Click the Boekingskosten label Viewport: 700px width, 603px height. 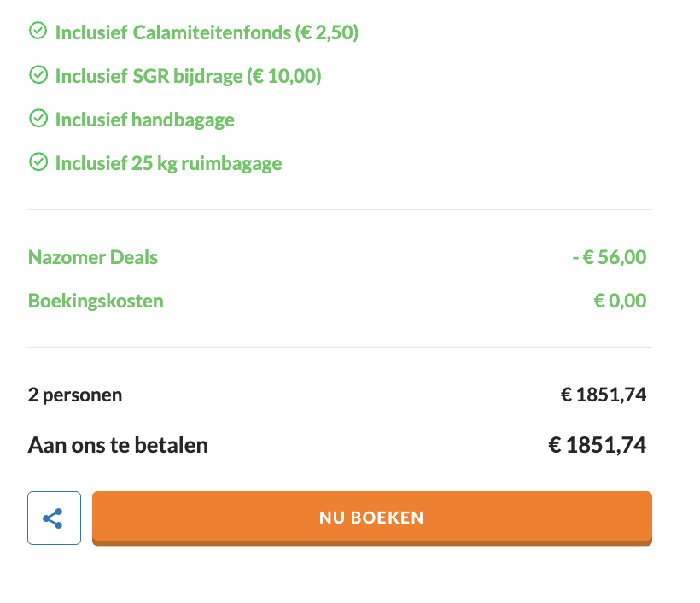[96, 301]
